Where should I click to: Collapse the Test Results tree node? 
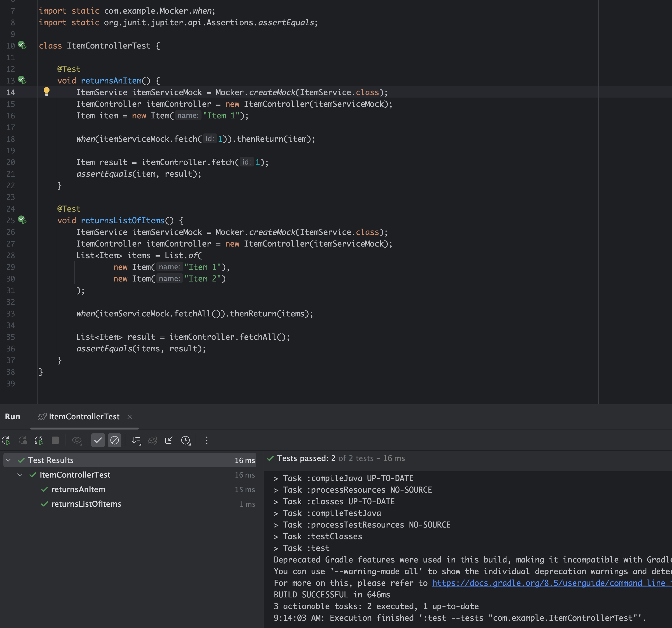point(8,460)
